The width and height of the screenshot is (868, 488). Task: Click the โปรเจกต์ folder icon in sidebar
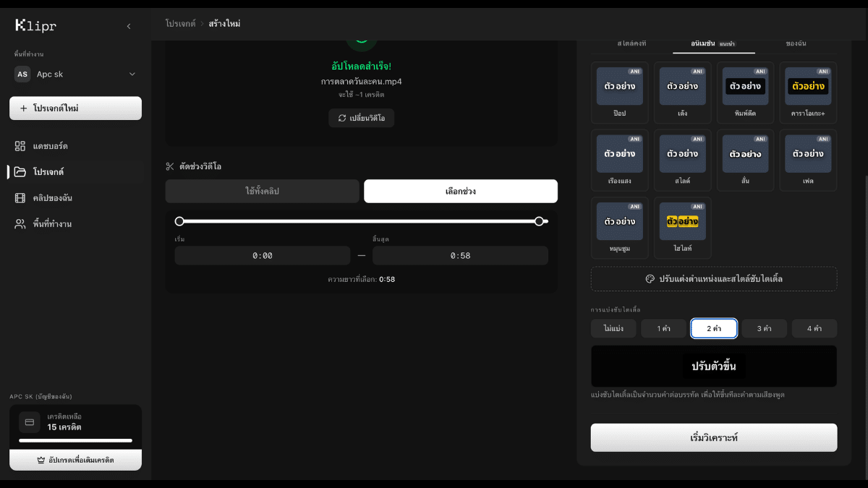[x=20, y=172]
